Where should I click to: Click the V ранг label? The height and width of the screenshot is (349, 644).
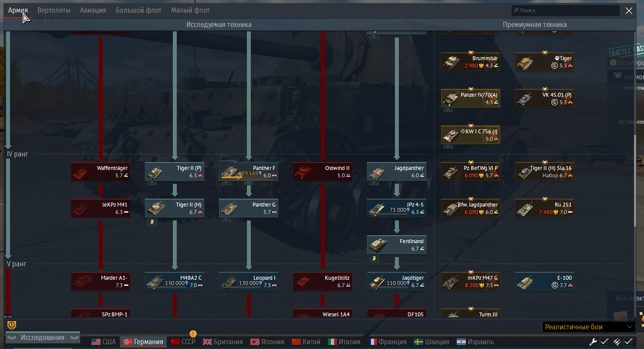point(17,264)
